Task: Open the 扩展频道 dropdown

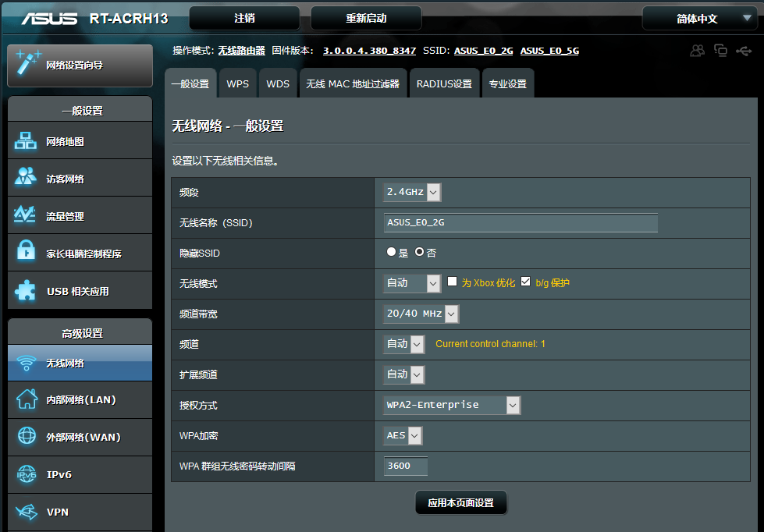Action: pyautogui.click(x=404, y=374)
